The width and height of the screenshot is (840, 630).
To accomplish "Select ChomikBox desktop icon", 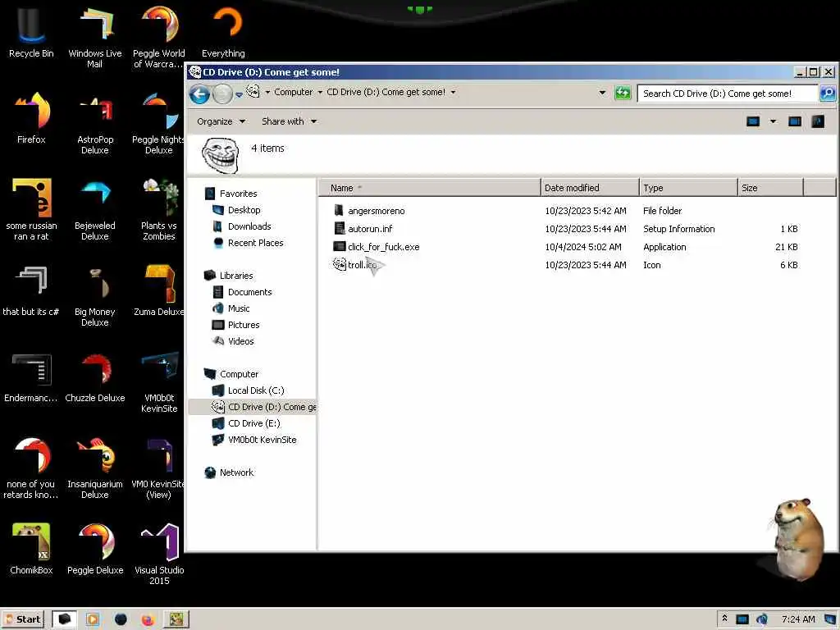I will (31, 549).
